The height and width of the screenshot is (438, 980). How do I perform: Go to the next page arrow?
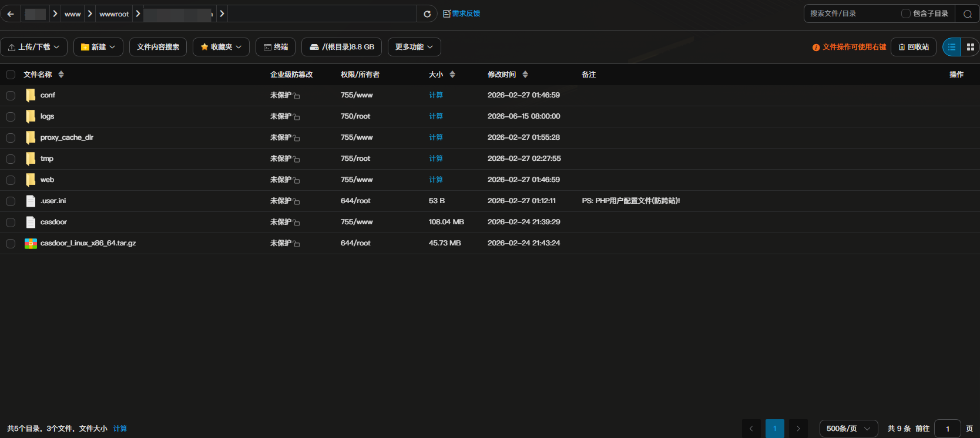[798, 429]
